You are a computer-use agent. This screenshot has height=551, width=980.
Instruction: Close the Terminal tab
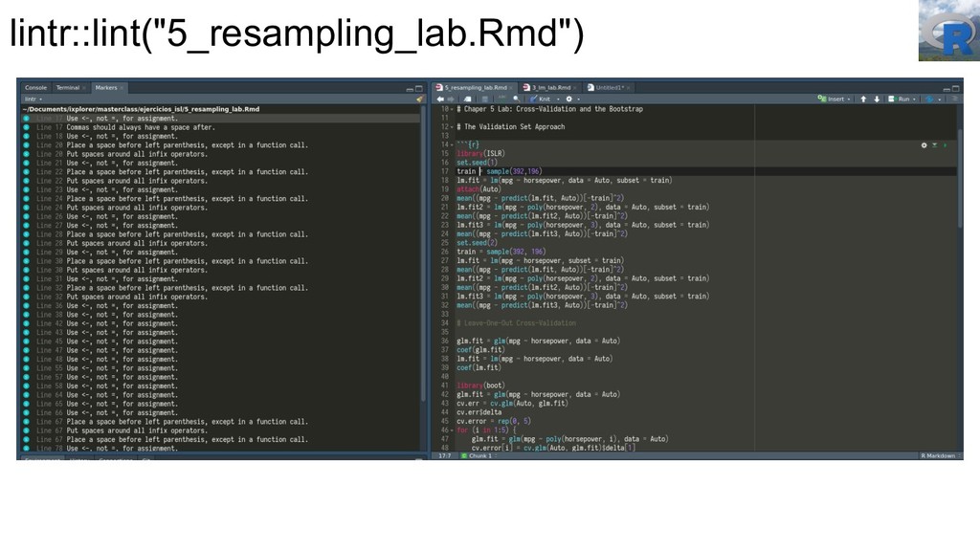click(x=84, y=88)
